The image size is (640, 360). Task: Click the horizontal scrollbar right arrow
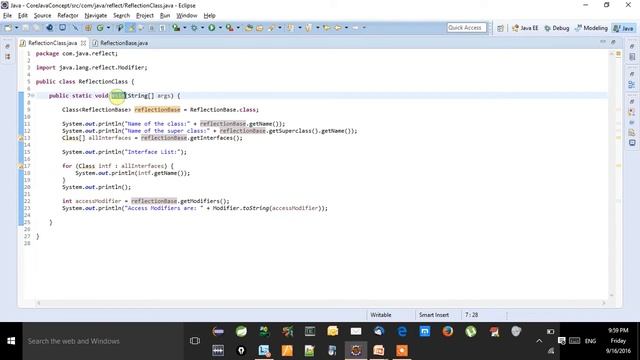tap(604, 303)
